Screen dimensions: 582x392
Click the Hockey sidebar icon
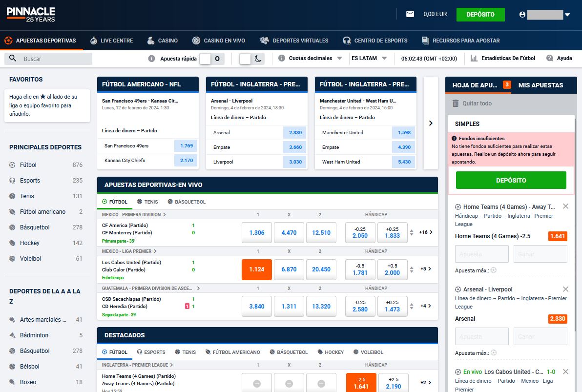tap(12, 243)
